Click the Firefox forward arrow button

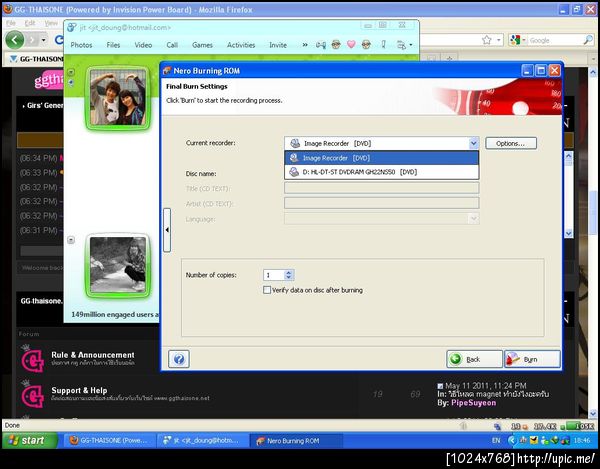32,40
